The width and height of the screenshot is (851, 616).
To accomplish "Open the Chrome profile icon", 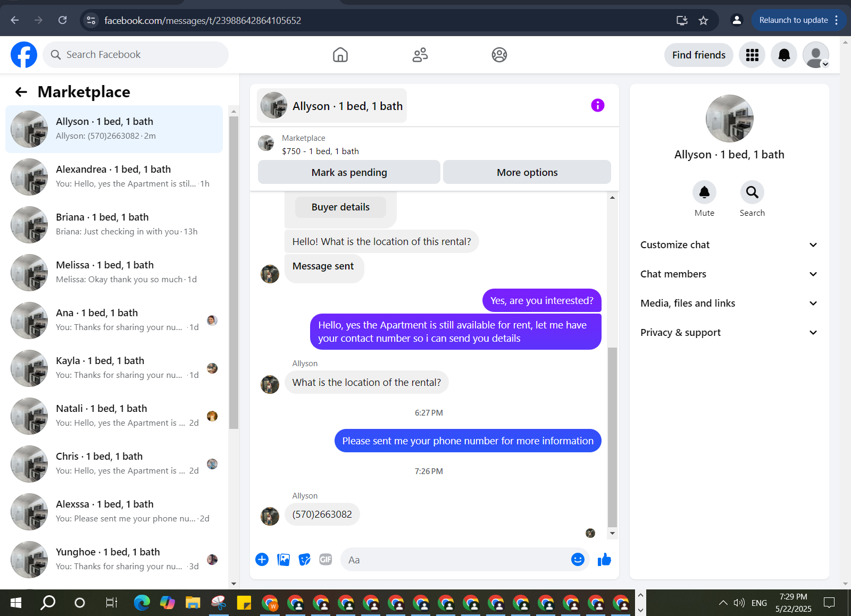I will pyautogui.click(x=737, y=20).
